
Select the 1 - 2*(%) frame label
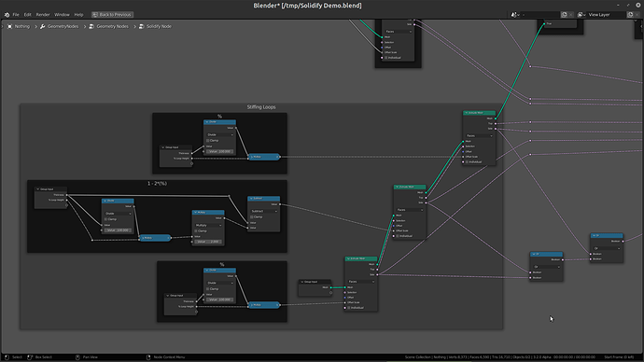tap(158, 184)
